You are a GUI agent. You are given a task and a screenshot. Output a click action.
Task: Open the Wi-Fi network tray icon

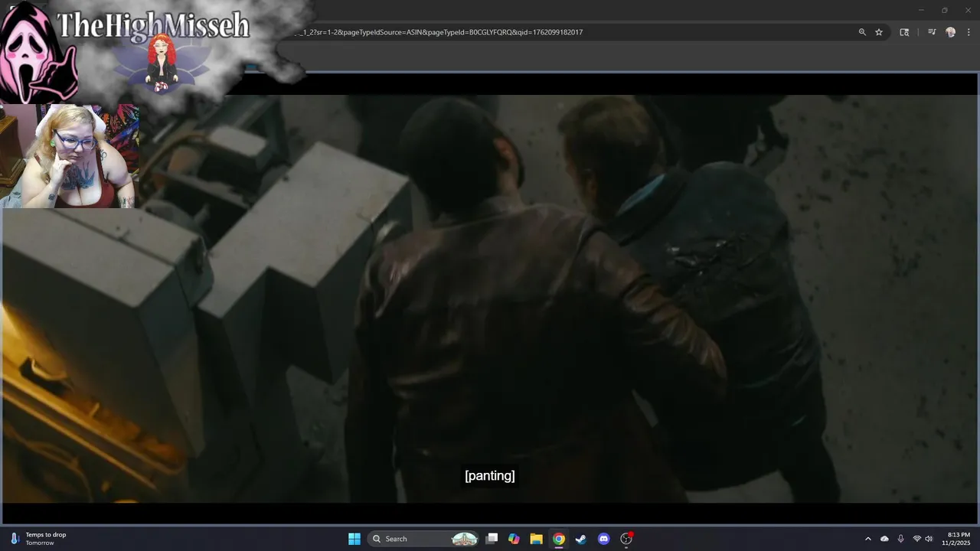coord(916,539)
